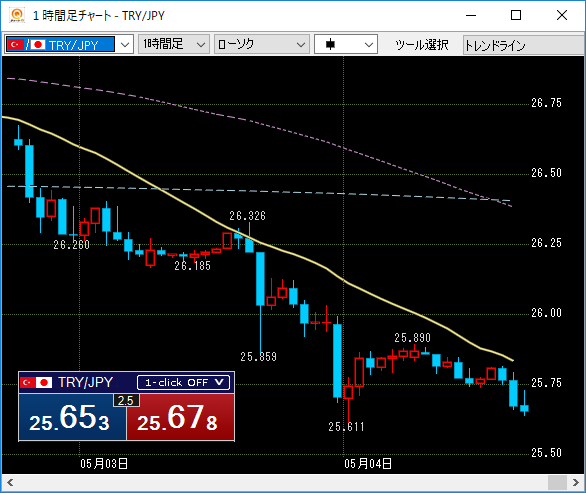Open the ローソク chart type dropdown
Screen dimensions: 586x493
tap(262, 44)
